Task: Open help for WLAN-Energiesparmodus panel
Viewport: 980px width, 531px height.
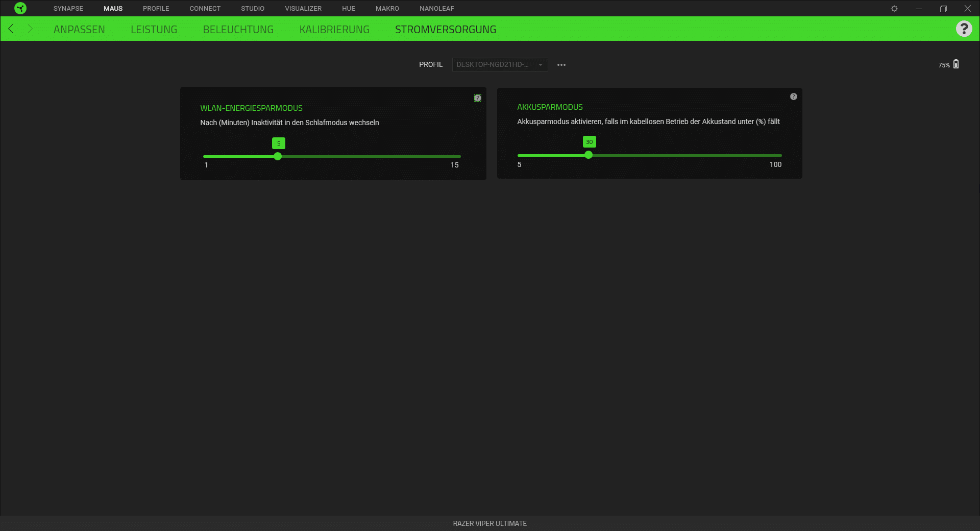Action: point(478,98)
